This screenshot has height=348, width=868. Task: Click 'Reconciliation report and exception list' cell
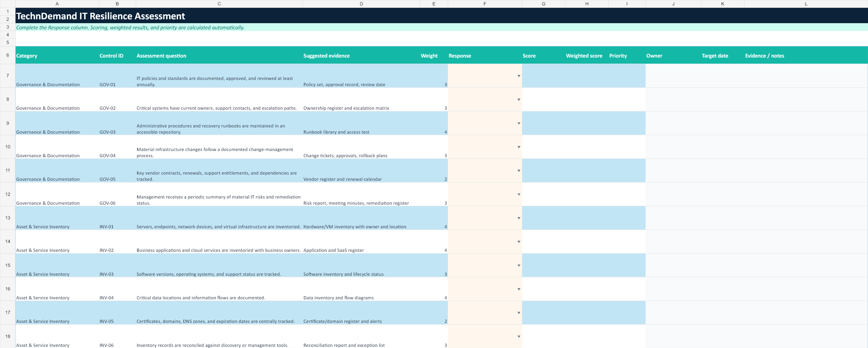361,336
